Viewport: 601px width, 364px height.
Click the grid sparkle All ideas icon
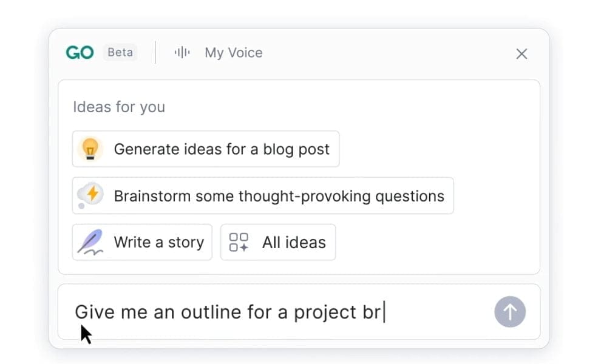click(239, 242)
